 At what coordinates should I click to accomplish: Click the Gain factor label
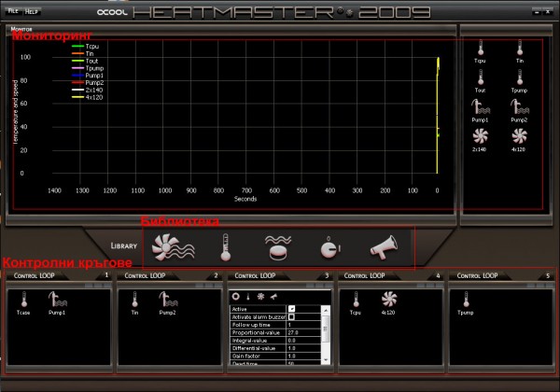[246, 356]
